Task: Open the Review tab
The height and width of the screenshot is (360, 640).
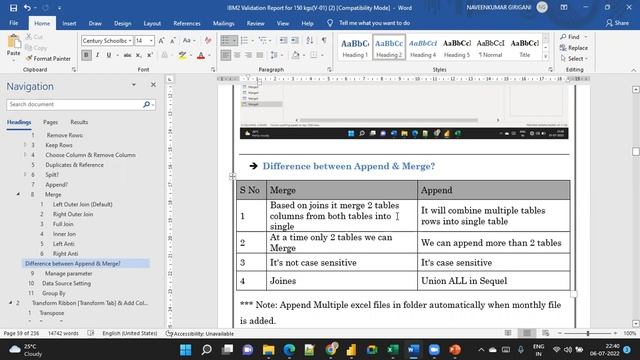Action: (x=256, y=23)
